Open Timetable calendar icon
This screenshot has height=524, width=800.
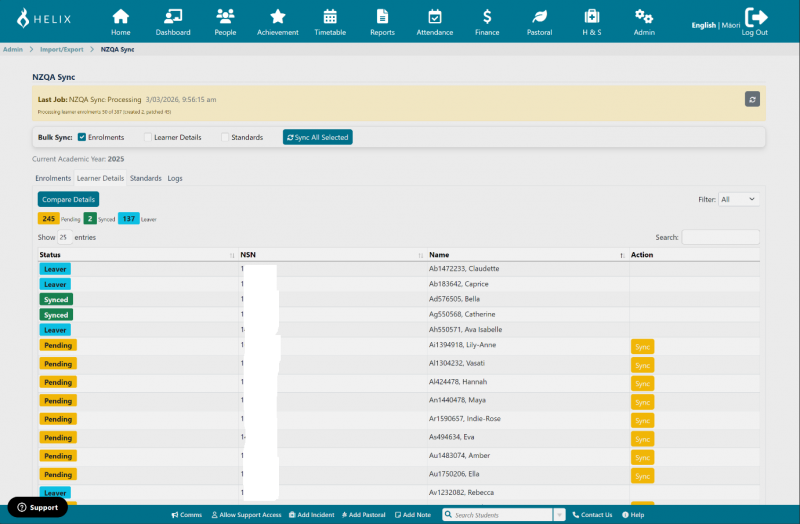(330, 17)
